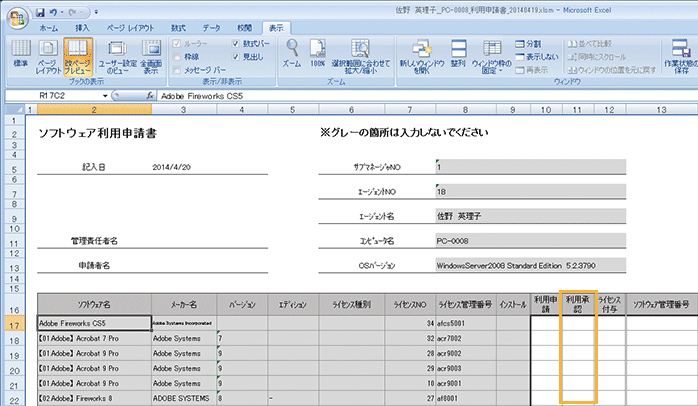Open ウィンドウ枠の固定 dropdown
This screenshot has width=698, height=406.
pos(491,57)
